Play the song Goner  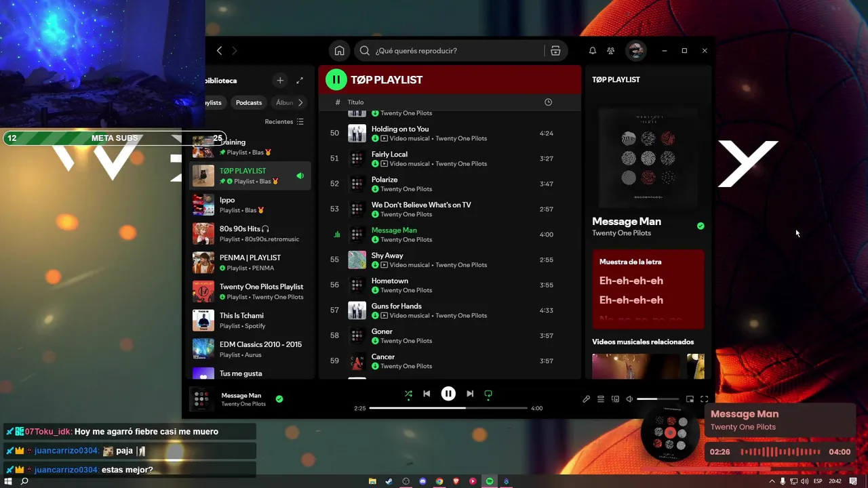click(x=450, y=335)
